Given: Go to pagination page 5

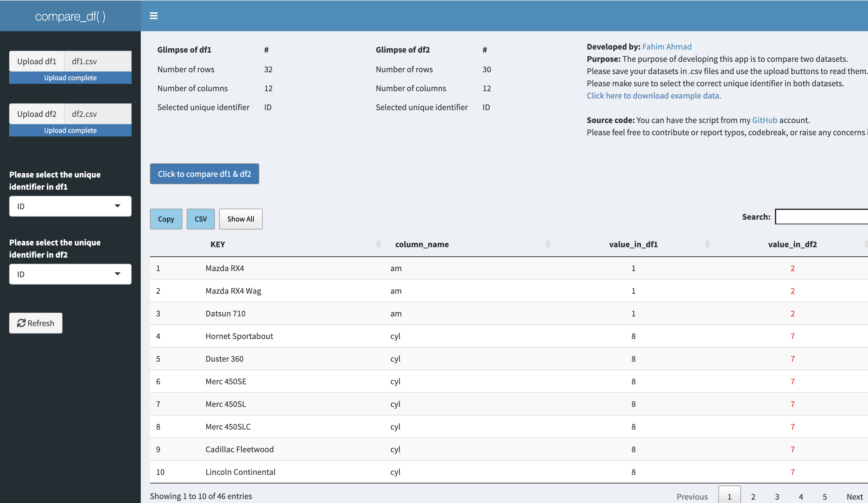Looking at the screenshot, I should tap(825, 497).
